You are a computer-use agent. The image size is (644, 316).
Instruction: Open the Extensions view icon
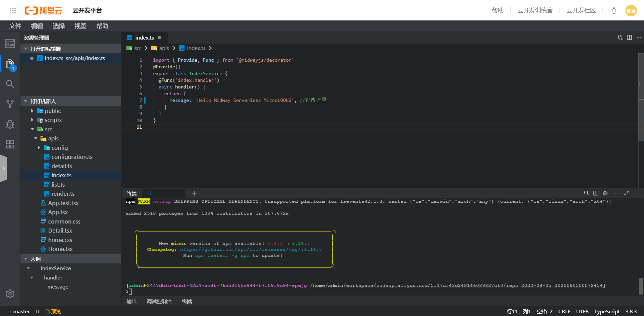coord(10,144)
